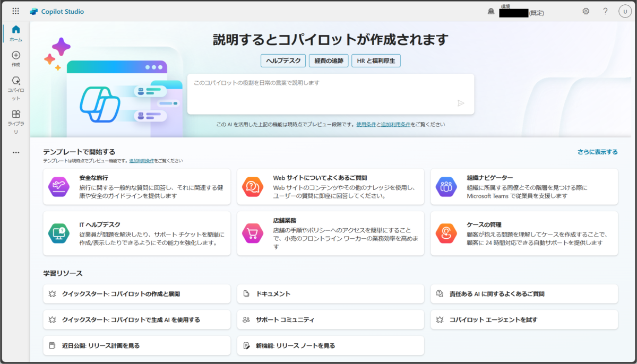Click the 責任ある AI chat icon
This screenshot has width=637, height=364.
[x=440, y=293]
